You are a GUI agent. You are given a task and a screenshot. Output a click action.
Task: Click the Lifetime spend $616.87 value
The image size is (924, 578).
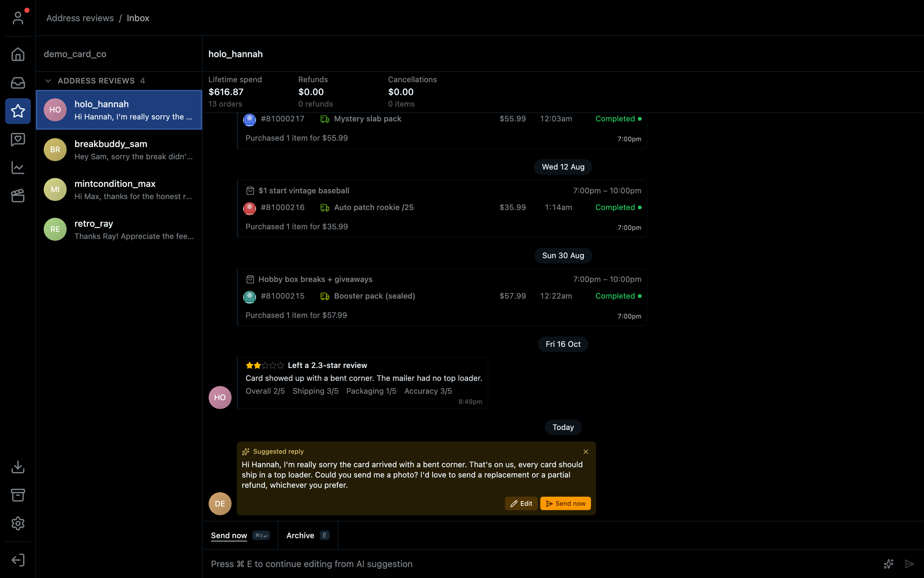point(226,92)
